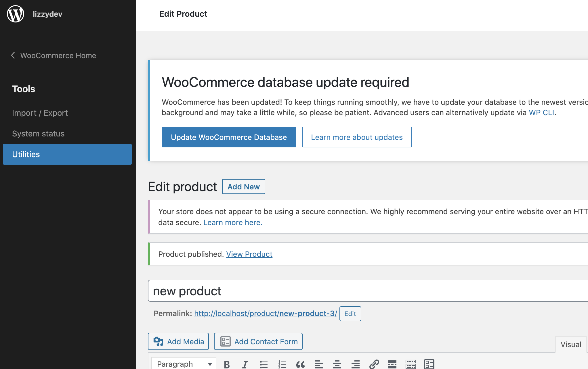Click Learn more about updates button
This screenshot has width=588, height=369.
point(357,137)
